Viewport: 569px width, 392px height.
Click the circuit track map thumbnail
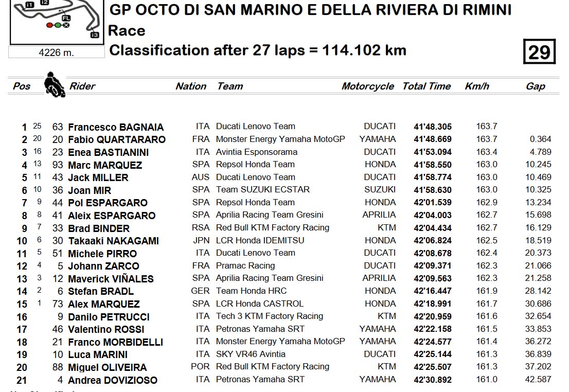(x=57, y=22)
